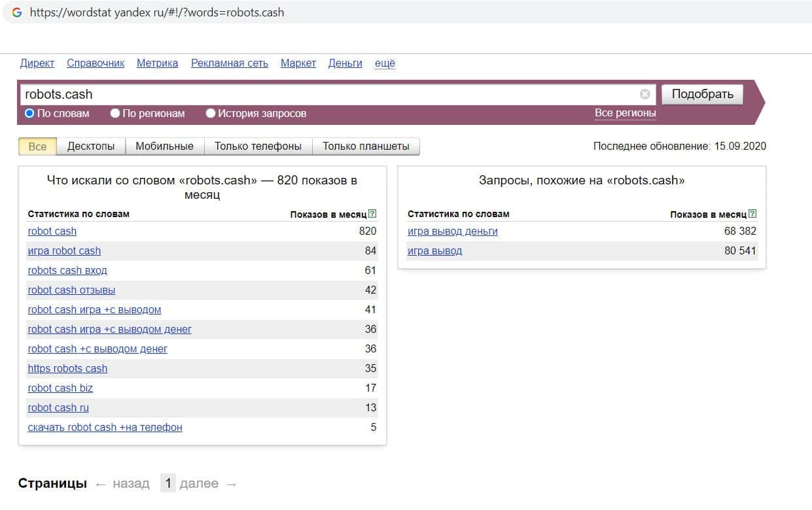
Task: Open the 'Метрика' top navigation link
Action: click(157, 63)
